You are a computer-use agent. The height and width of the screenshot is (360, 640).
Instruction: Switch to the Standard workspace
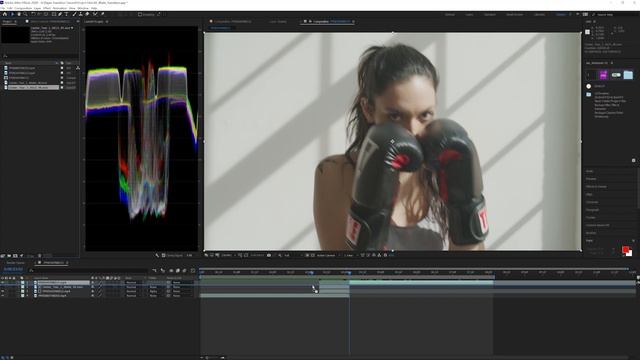[x=490, y=14]
